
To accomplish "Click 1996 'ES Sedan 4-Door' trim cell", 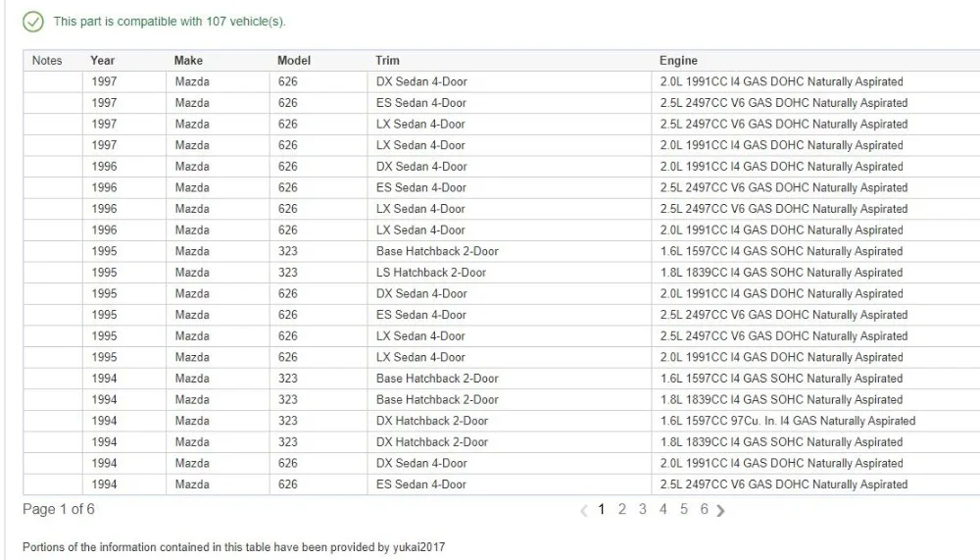I will (421, 187).
